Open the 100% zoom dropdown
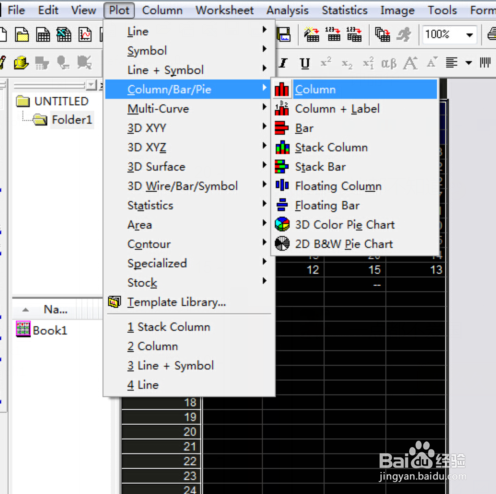This screenshot has width=496, height=494. (x=470, y=35)
